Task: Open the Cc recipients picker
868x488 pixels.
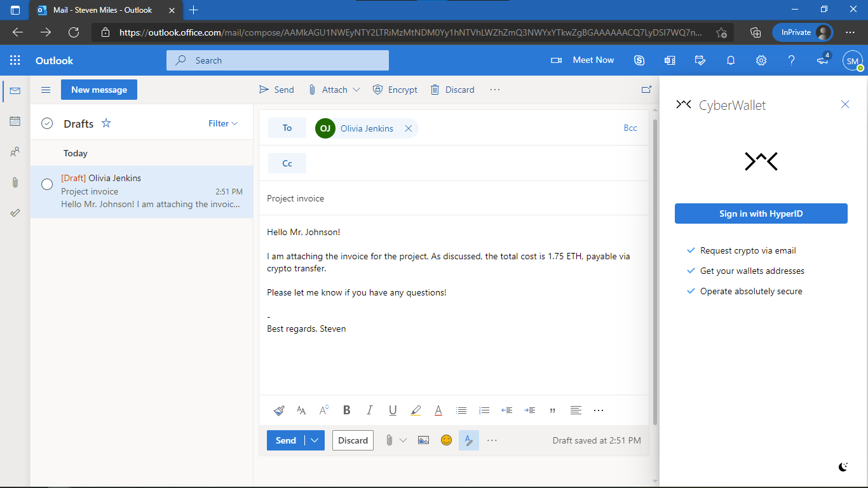Action: coord(287,163)
